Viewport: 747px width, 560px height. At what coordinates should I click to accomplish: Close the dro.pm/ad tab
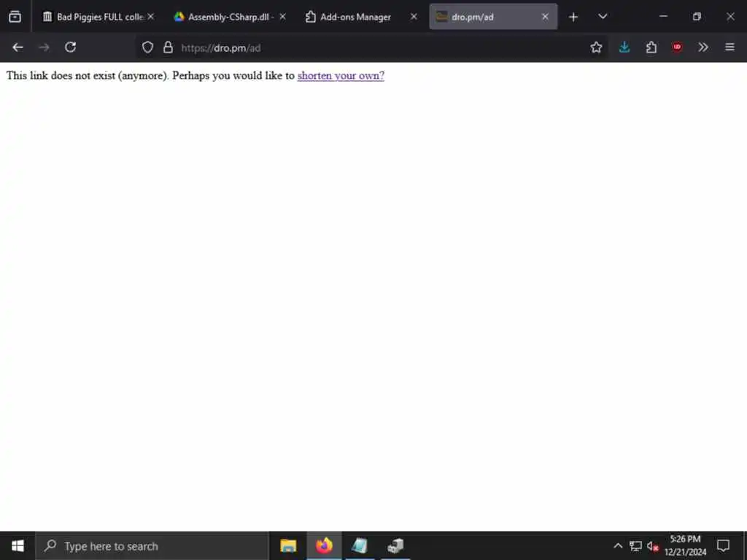click(x=545, y=17)
